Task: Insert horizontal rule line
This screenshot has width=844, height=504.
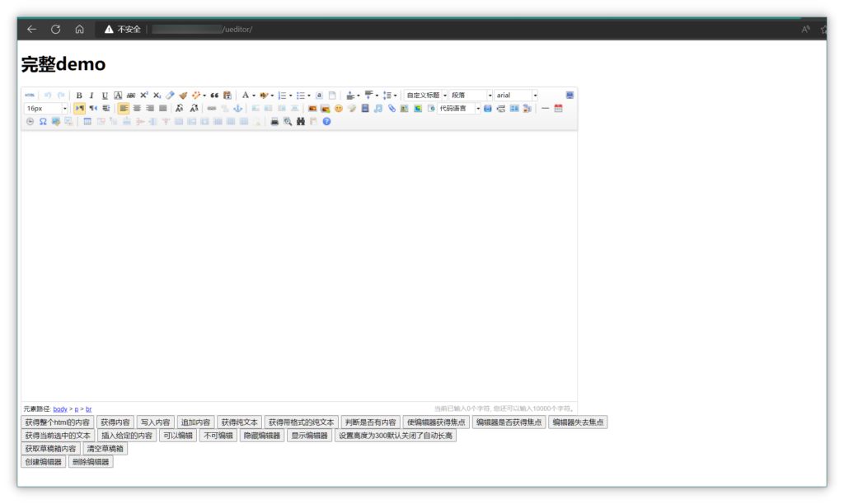Action: tap(546, 108)
